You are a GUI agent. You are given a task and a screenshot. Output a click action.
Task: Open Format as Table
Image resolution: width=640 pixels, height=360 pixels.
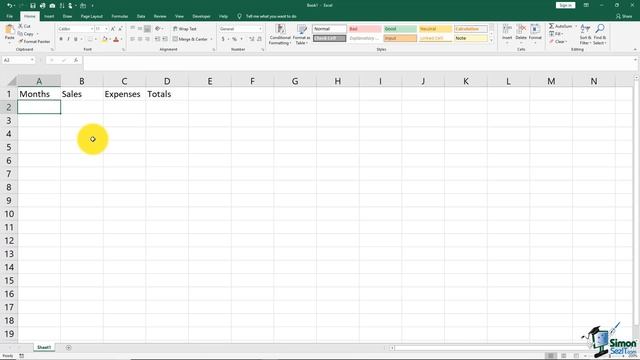pos(302,34)
